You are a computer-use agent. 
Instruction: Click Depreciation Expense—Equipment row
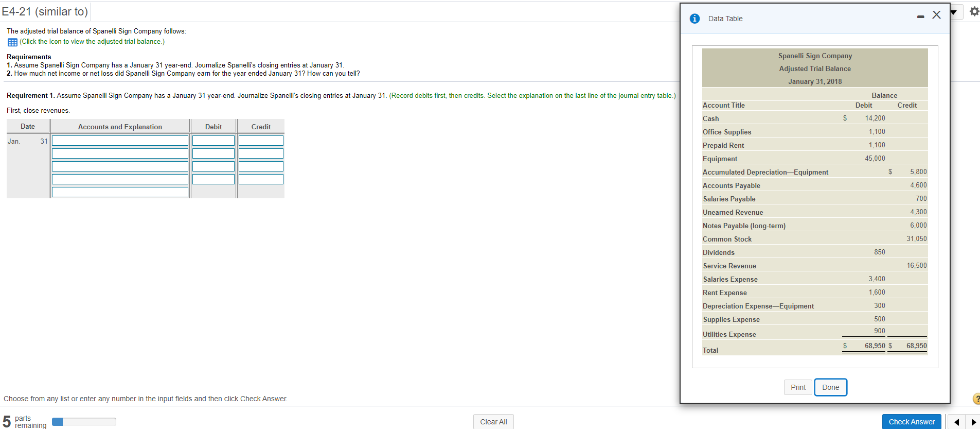(x=815, y=306)
